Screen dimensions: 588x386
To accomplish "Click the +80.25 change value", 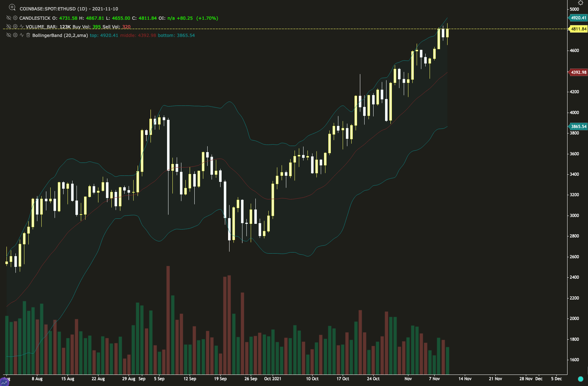I will tap(185, 18).
